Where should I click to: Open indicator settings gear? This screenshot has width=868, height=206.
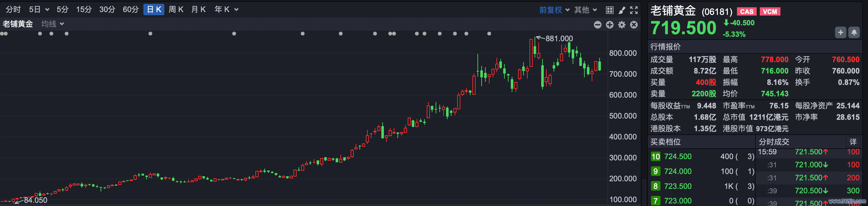622,25
